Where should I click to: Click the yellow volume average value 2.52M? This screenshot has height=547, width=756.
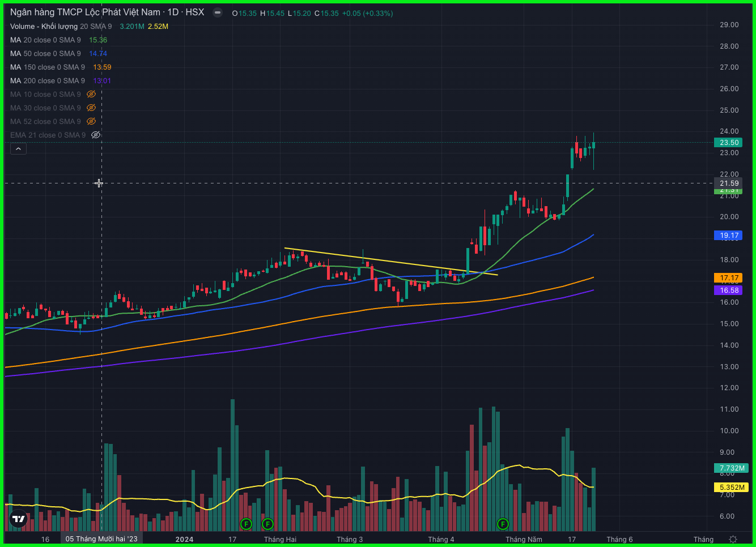(158, 26)
